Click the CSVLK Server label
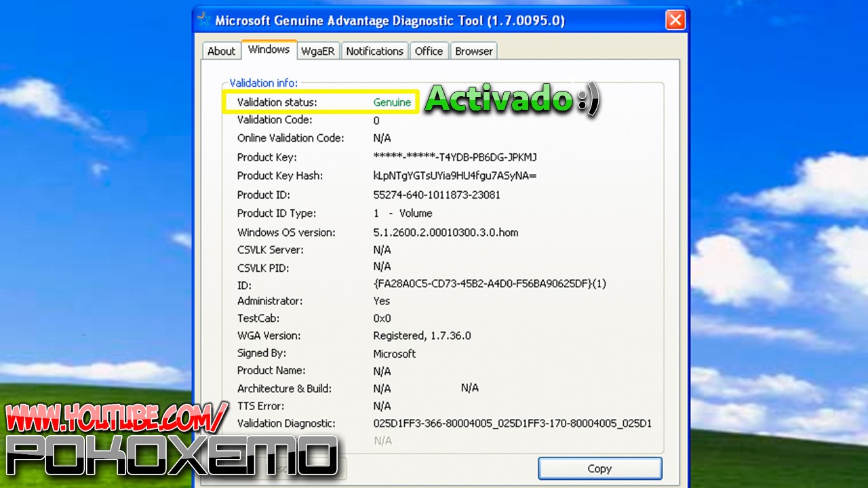The height and width of the screenshot is (488, 868). [271, 250]
